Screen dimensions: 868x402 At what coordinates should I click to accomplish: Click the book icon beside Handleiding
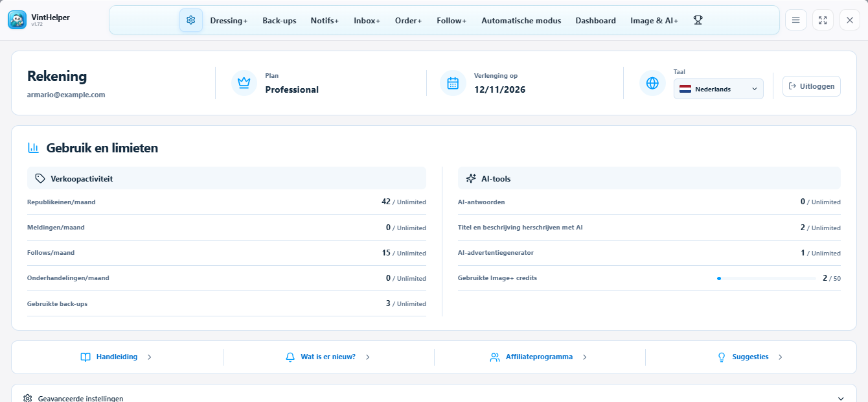click(x=86, y=357)
